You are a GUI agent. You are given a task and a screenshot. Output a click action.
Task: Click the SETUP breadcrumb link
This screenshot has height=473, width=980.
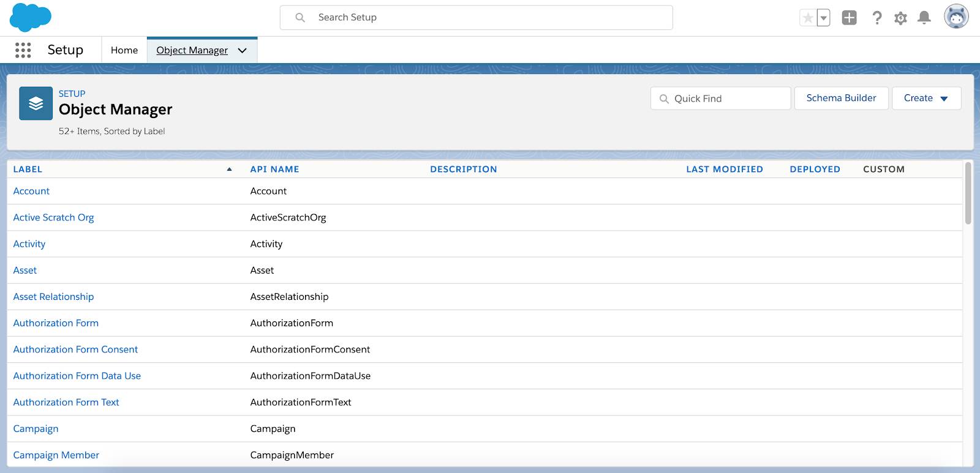[x=72, y=94]
